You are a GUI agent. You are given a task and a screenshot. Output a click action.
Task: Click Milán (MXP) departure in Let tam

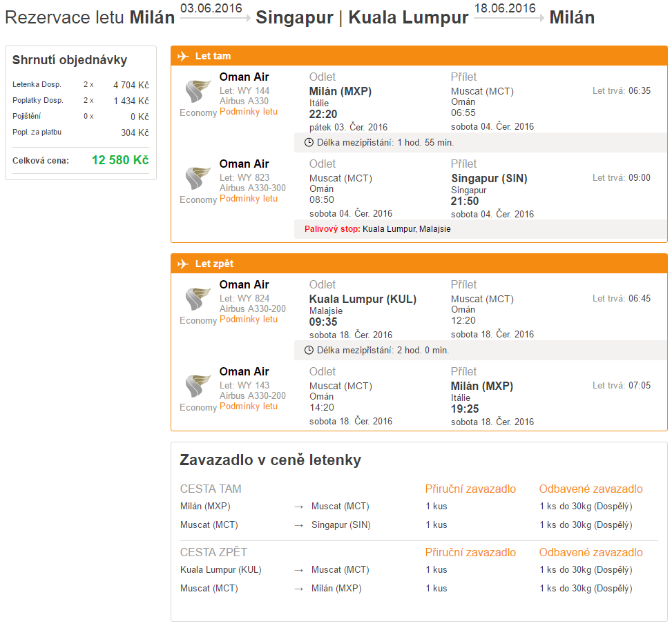pyautogui.click(x=340, y=92)
